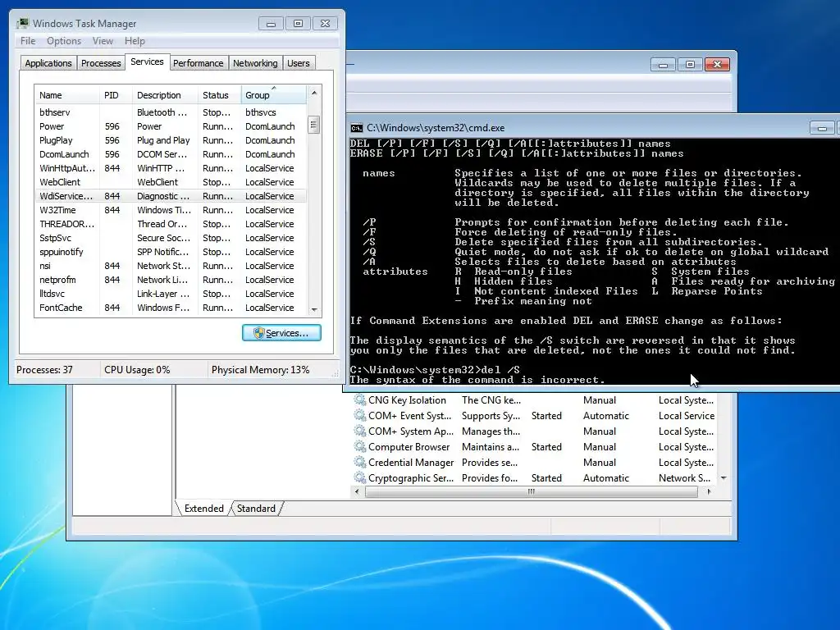Select CNG Key Isolation in Services window
Viewport: 840px width, 630px height.
(534, 400)
